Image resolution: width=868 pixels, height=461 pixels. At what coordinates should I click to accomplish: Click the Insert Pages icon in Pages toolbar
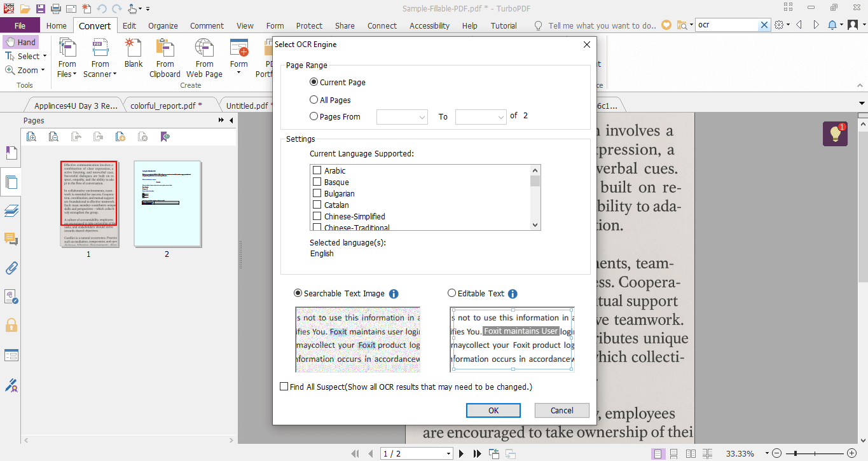pyautogui.click(x=120, y=135)
